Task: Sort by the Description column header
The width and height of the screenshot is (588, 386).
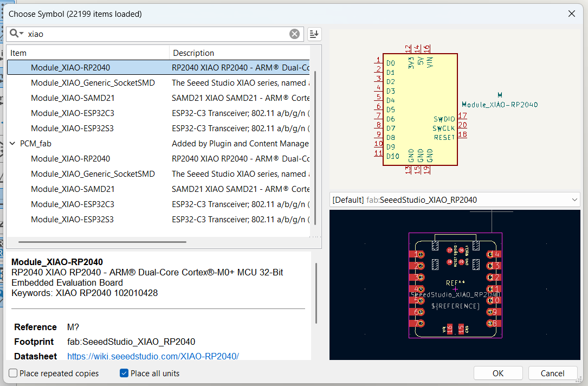Action: pyautogui.click(x=240, y=53)
